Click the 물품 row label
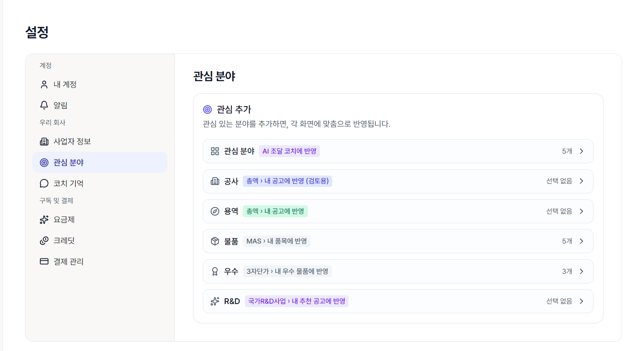Image resolution: width=644 pixels, height=351 pixels. (x=231, y=241)
